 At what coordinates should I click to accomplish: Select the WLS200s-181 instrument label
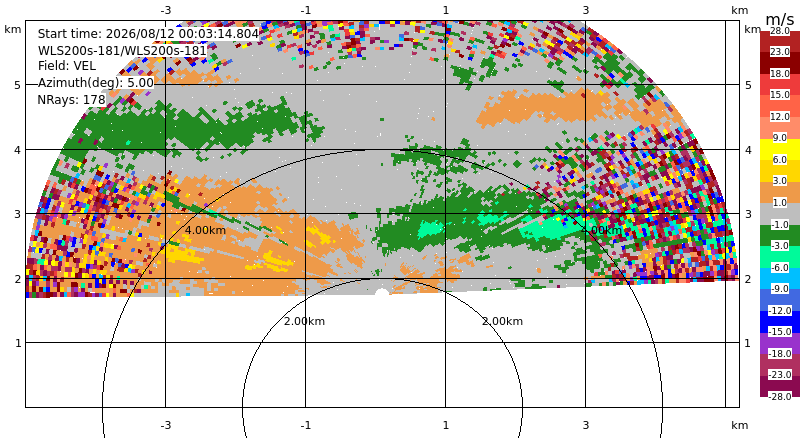click(122, 51)
